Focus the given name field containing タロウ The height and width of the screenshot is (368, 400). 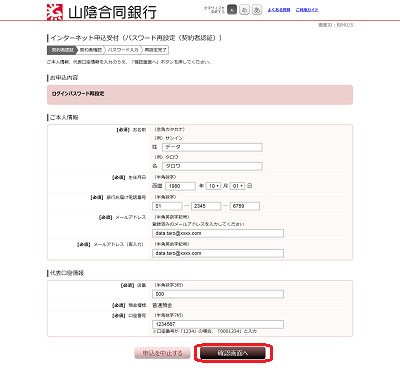(212, 166)
